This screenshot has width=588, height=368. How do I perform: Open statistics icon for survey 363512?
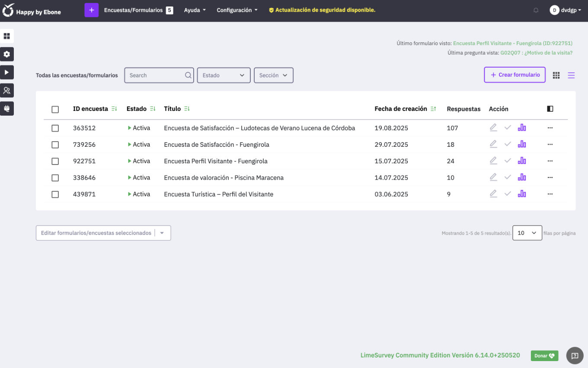pos(522,128)
